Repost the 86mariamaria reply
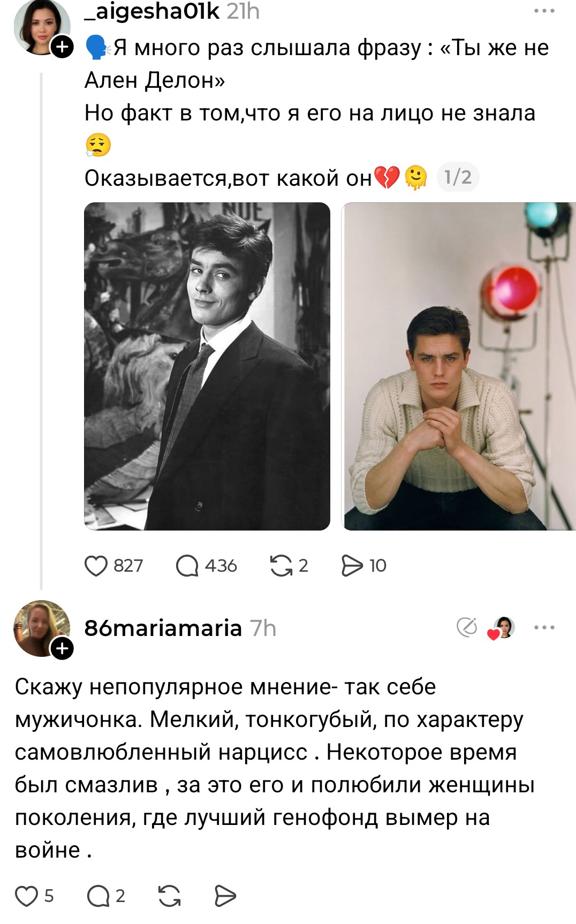Viewport: 576px width, 924px height. (170, 896)
